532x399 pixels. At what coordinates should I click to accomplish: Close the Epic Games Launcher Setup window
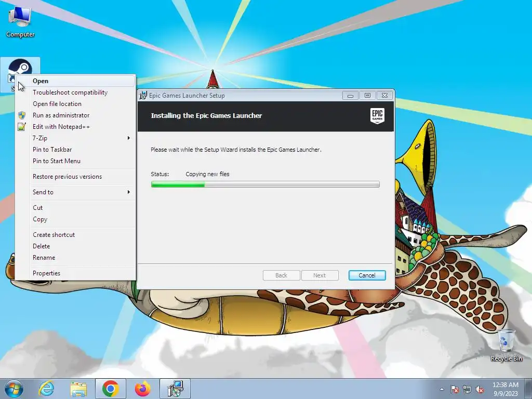pos(385,96)
